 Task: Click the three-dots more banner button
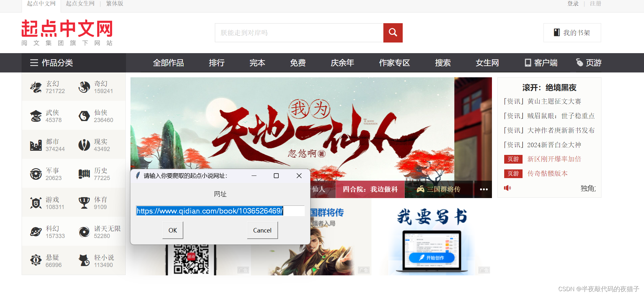click(484, 189)
